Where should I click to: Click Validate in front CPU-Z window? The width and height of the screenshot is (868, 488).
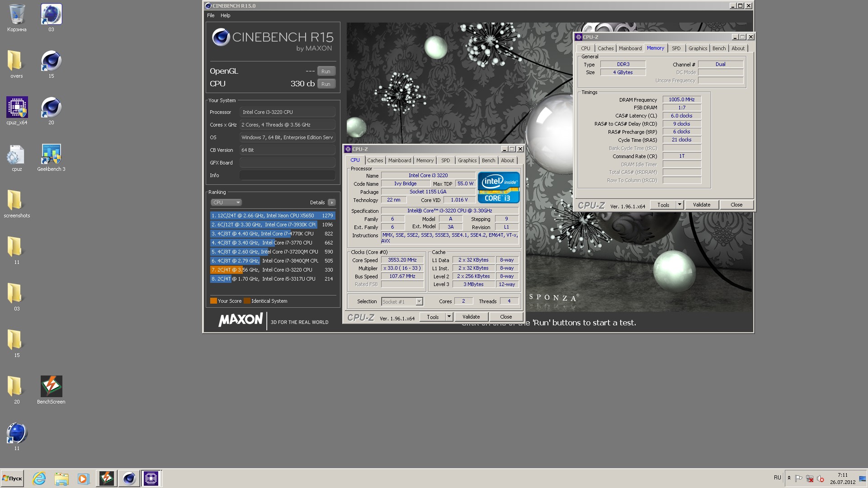471,317
